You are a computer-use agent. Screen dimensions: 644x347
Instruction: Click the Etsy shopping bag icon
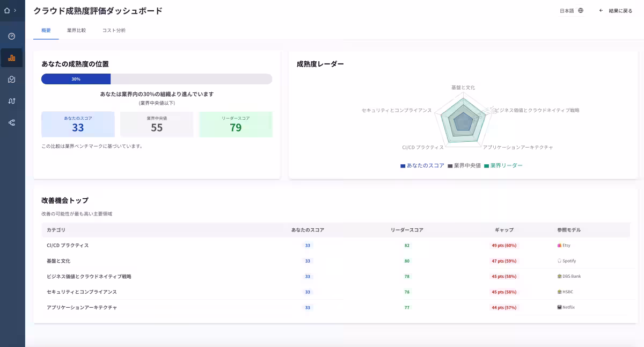point(560,245)
